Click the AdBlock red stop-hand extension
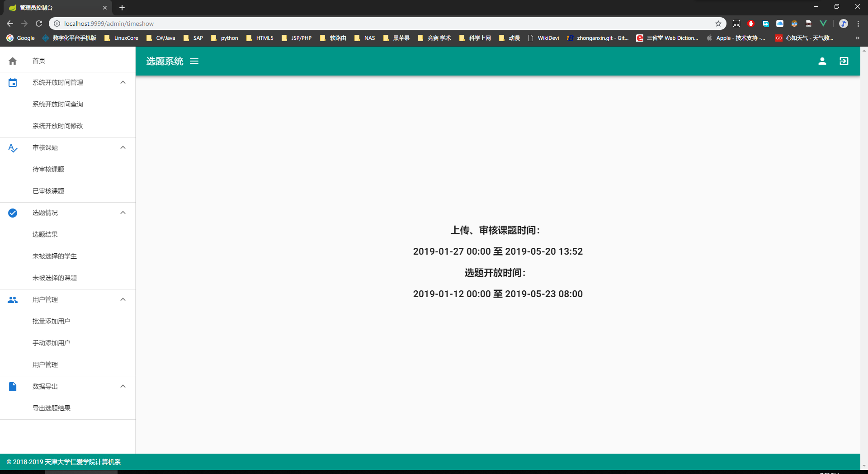Image resolution: width=868 pixels, height=474 pixels. coord(751,24)
